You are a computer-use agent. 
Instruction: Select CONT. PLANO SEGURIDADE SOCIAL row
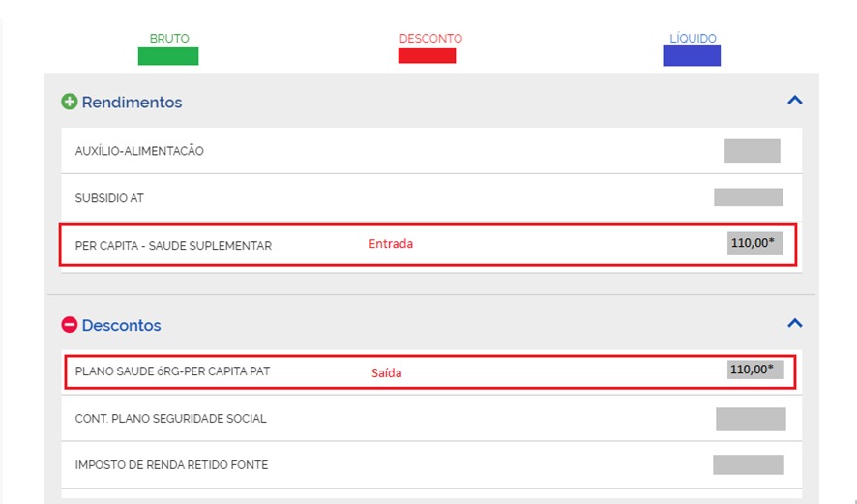(x=170, y=419)
